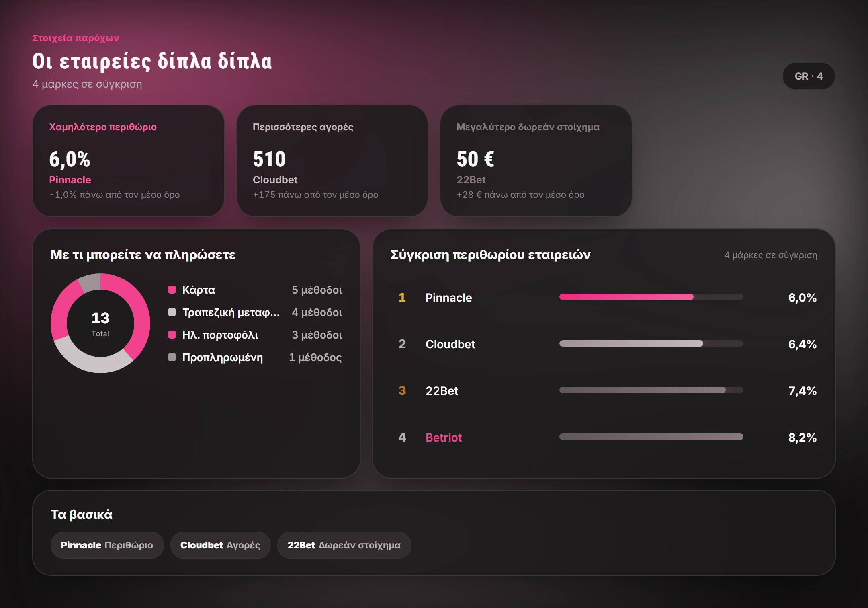This screenshot has width=868, height=608.
Task: Select the Cloudbet Αγορές chip
Action: point(220,545)
